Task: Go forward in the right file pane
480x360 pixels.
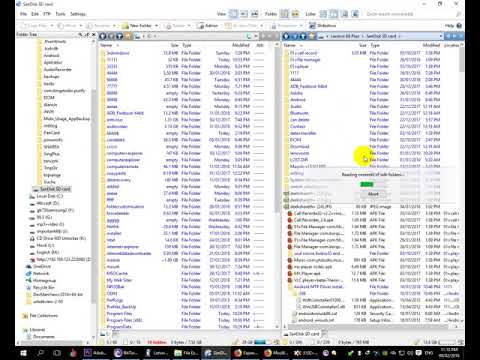Action: (295, 36)
